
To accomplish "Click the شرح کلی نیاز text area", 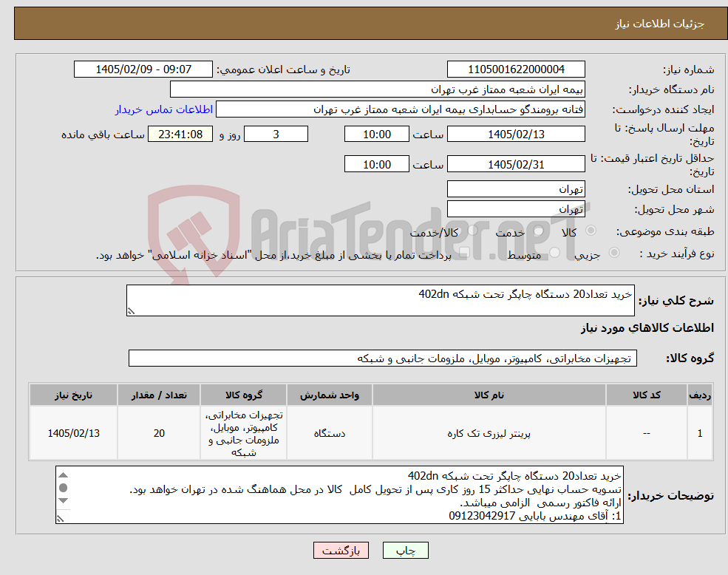I will tap(380, 301).
